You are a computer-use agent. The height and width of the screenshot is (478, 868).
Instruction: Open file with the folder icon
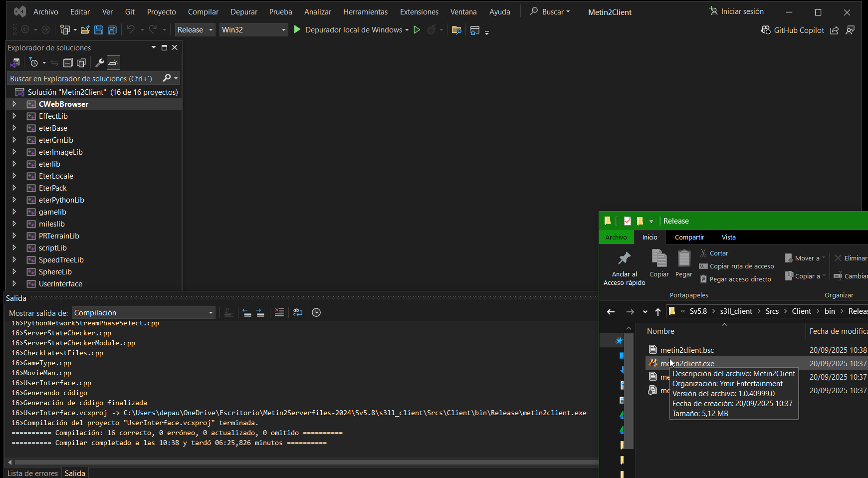pos(85,30)
